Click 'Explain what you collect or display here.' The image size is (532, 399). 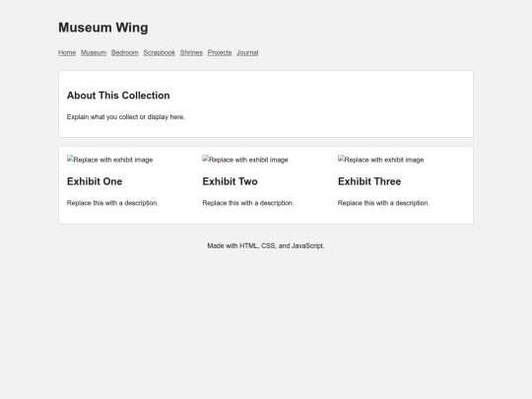click(126, 117)
